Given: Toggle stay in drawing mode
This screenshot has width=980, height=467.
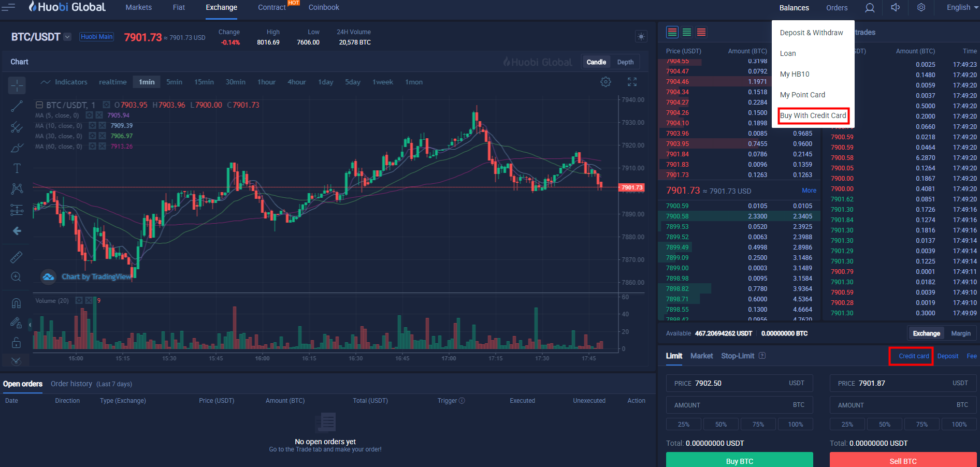Looking at the screenshot, I should pyautogui.click(x=17, y=323).
